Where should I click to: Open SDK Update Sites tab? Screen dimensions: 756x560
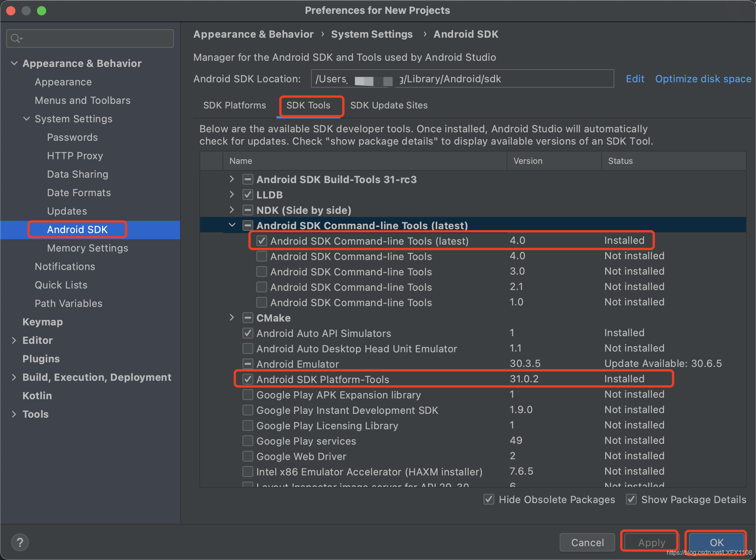click(389, 105)
